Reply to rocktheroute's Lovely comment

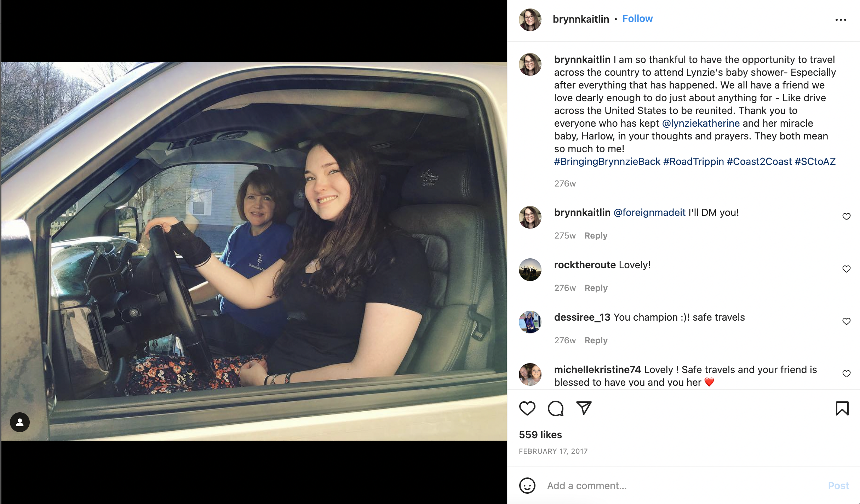pyautogui.click(x=596, y=288)
